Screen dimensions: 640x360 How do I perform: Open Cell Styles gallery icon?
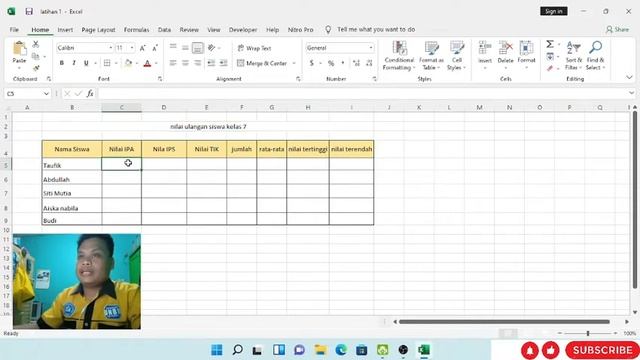[456, 48]
